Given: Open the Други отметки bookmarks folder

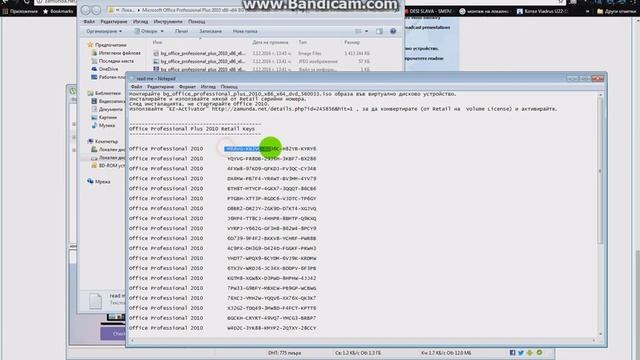Looking at the screenshot, I should (x=616, y=11).
